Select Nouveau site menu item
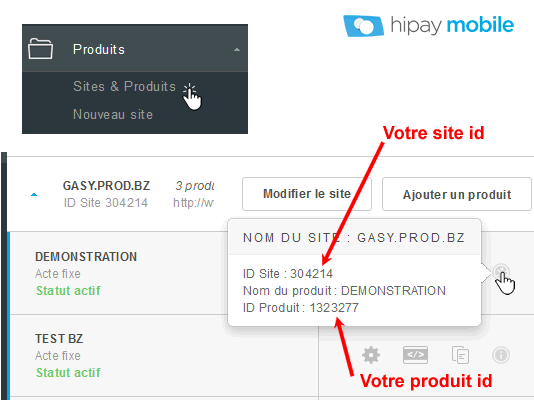The height and width of the screenshot is (400, 534). tap(113, 114)
